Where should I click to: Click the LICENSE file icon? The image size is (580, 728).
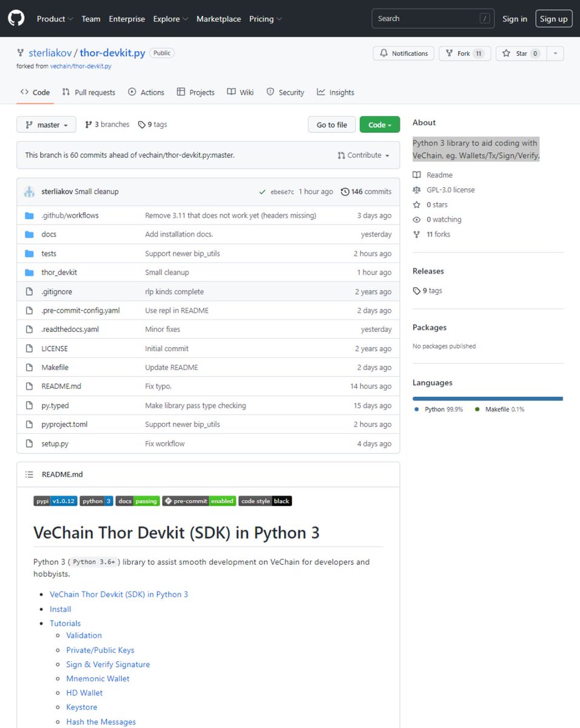pos(29,349)
